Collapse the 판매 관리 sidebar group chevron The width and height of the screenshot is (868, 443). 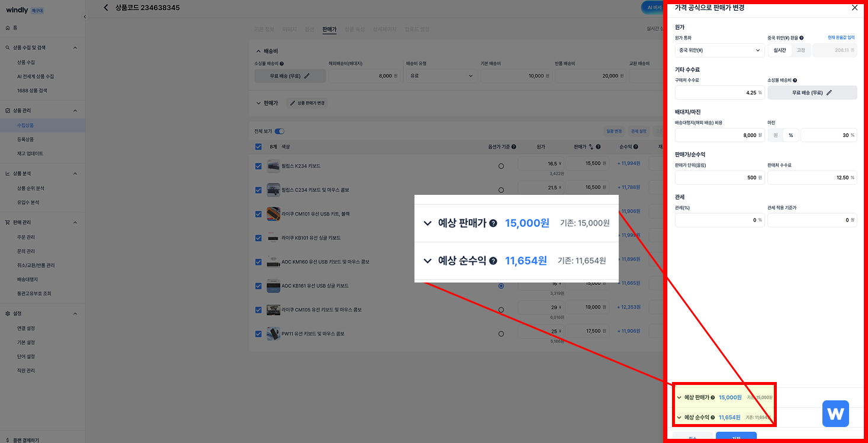[75, 223]
